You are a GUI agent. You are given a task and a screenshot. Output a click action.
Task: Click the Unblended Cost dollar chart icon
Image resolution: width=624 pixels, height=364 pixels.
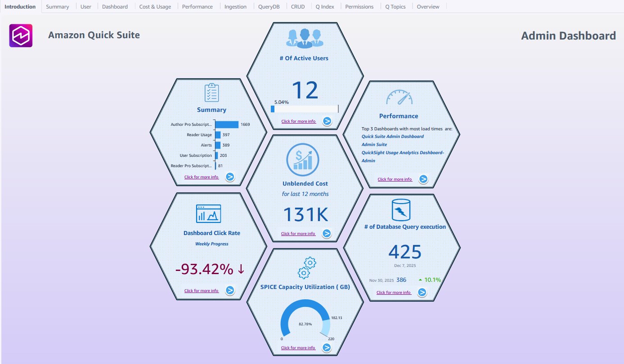coord(302,159)
